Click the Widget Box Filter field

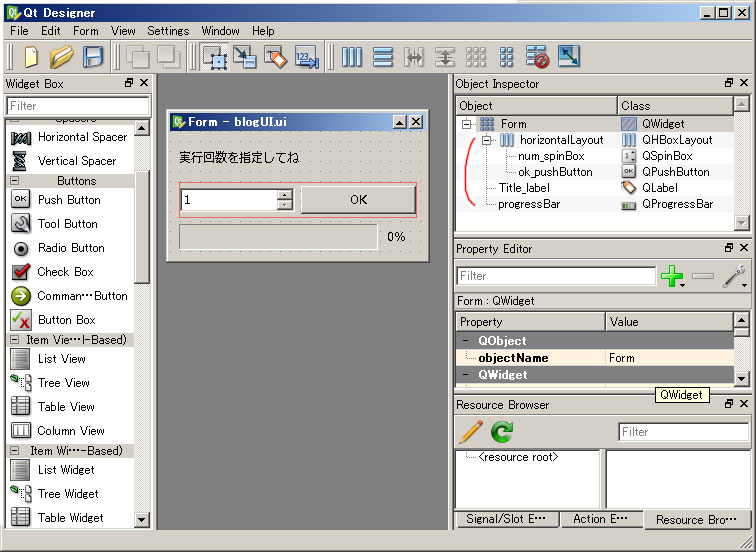point(78,106)
